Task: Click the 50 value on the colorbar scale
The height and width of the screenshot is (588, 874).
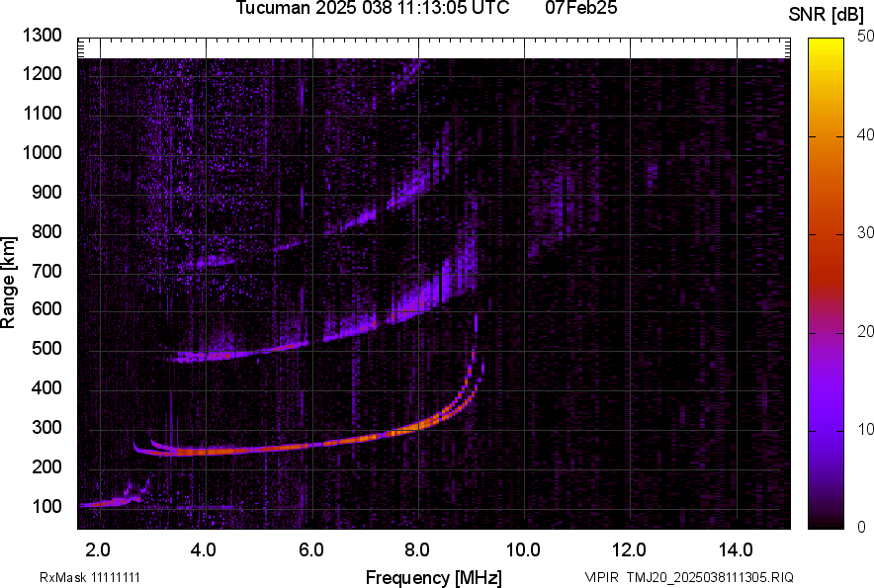Action: coord(866,36)
